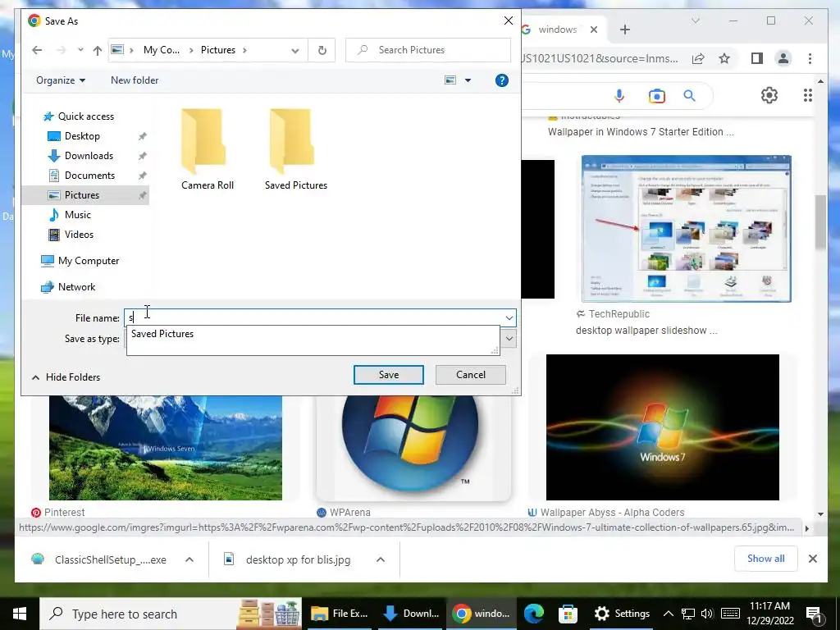Click Chrome voice search microphone

click(619, 96)
